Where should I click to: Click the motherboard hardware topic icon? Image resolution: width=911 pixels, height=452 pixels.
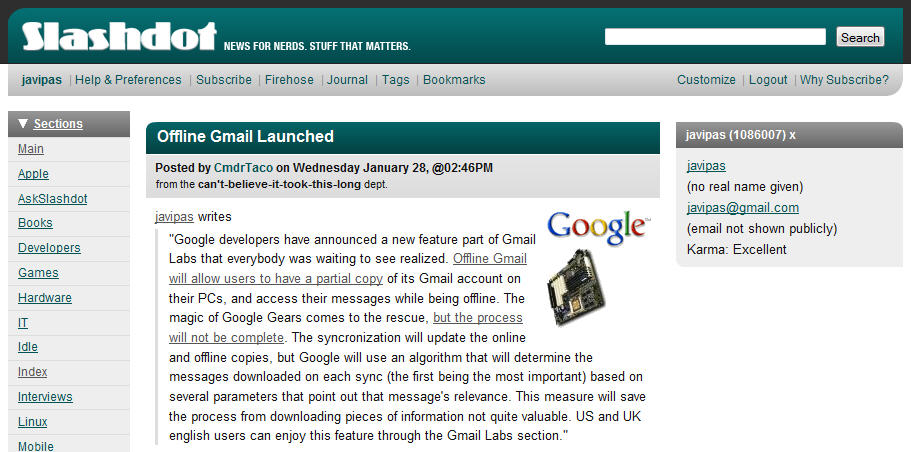[x=576, y=287]
